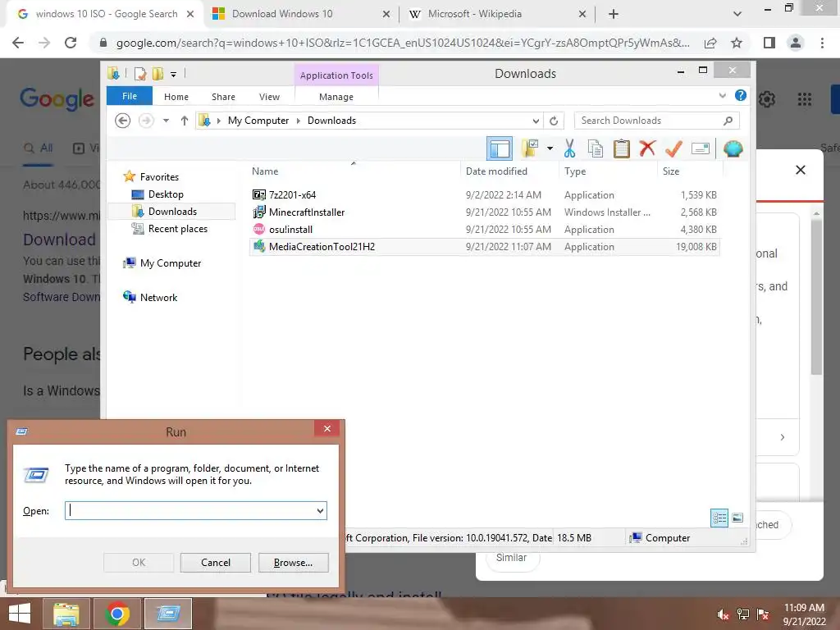Open the Manage ribbon tab

tap(336, 97)
